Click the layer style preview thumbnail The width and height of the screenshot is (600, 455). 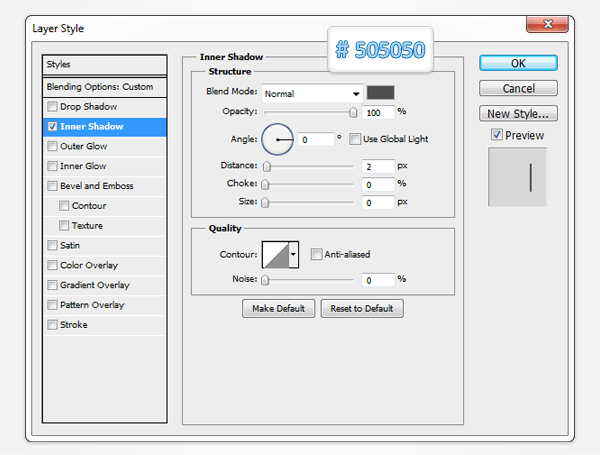pyautogui.click(x=517, y=178)
